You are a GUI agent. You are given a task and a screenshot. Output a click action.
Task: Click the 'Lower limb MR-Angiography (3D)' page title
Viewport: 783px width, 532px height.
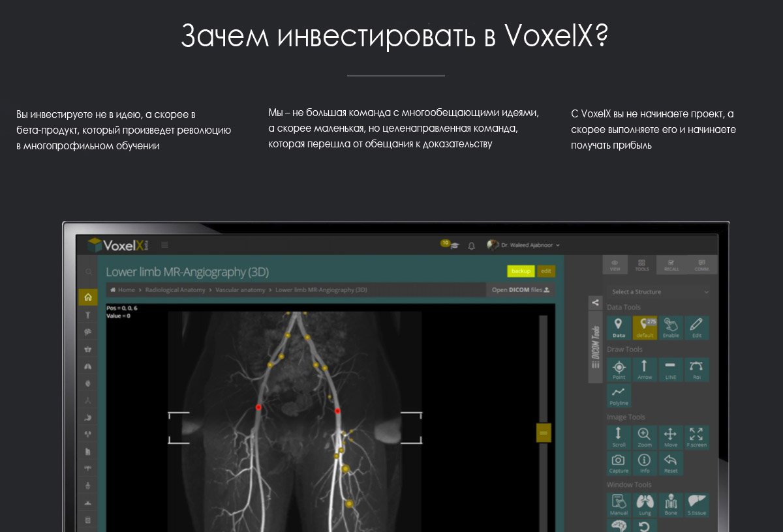187,272
